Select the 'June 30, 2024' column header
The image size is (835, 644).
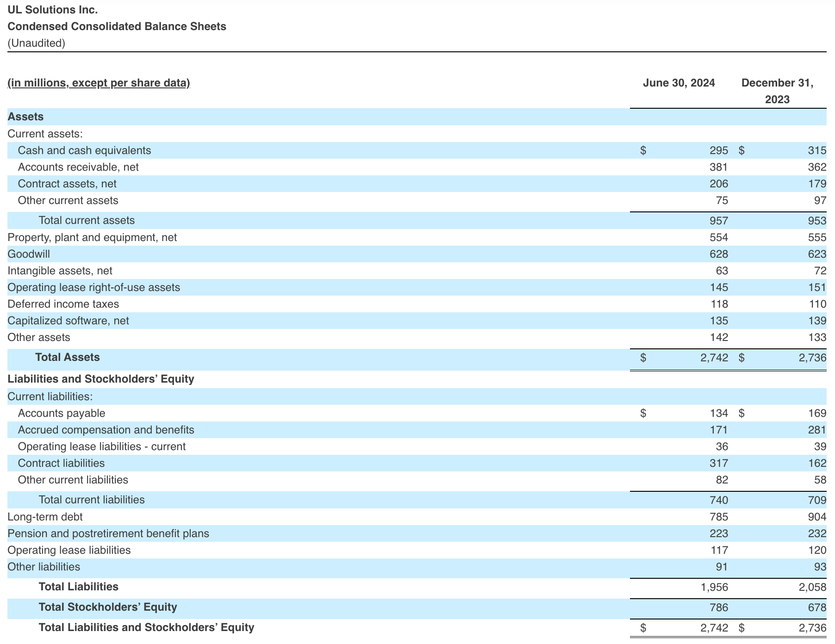[679, 83]
